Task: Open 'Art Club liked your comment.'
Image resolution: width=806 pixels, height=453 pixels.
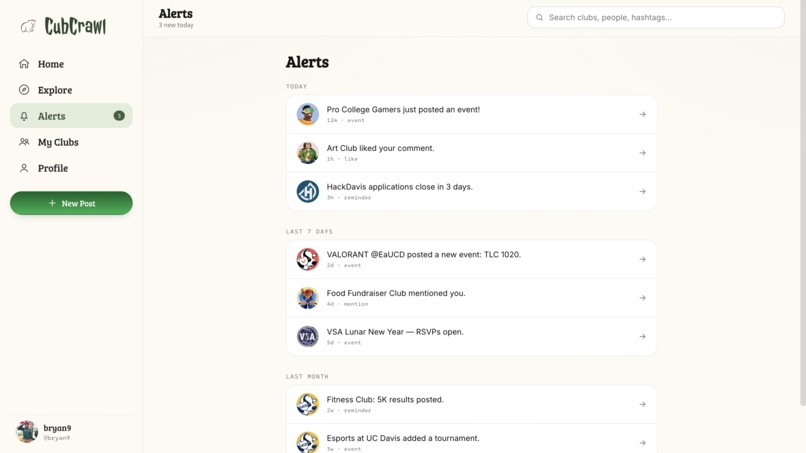Action: pyautogui.click(x=471, y=153)
